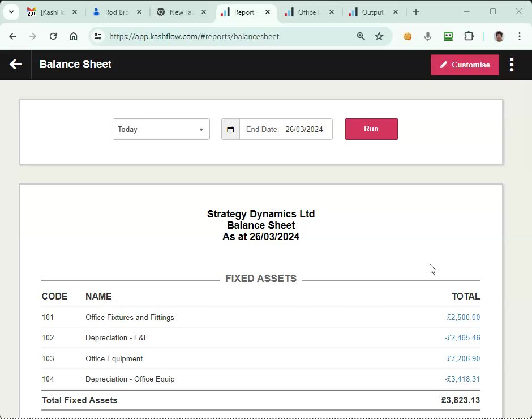Switch to the Rod Bro browser tab
This screenshot has height=419, width=532.
[x=116, y=12]
